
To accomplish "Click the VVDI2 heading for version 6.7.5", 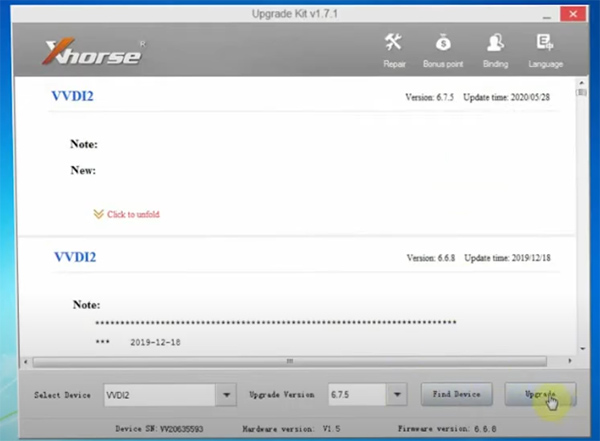I will pos(72,96).
